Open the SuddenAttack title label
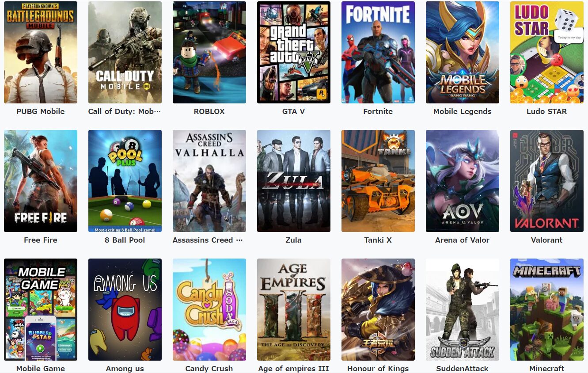Viewport: 588px width, 373px height. (x=463, y=369)
